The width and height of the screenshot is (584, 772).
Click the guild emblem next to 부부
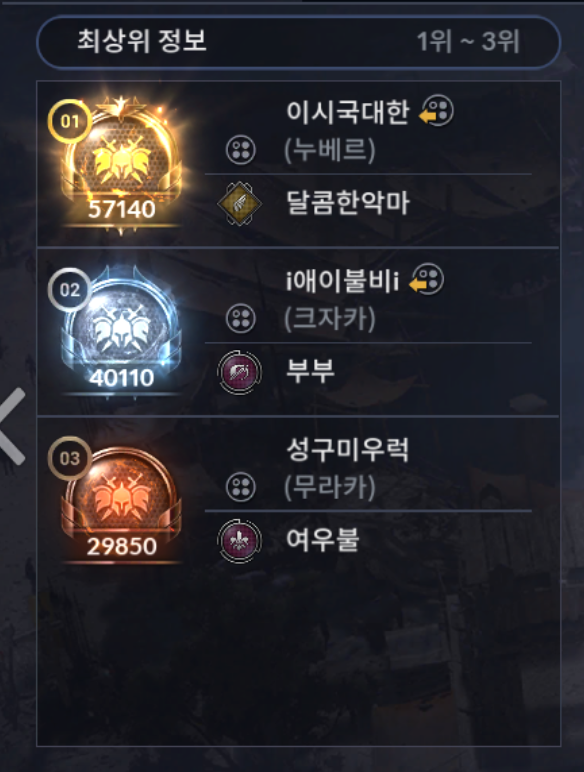click(240, 372)
